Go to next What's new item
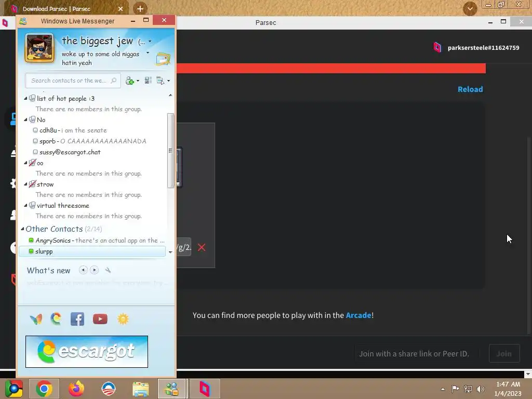 click(x=95, y=270)
